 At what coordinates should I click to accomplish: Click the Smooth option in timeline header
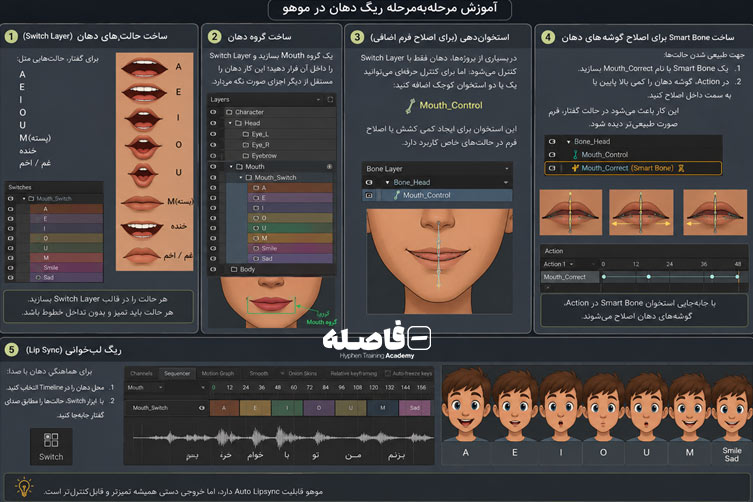(x=259, y=373)
